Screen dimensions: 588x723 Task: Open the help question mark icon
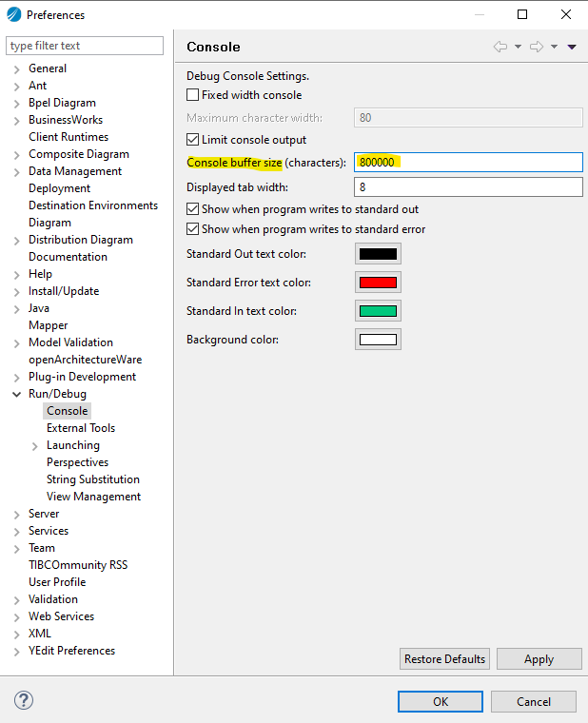click(24, 700)
